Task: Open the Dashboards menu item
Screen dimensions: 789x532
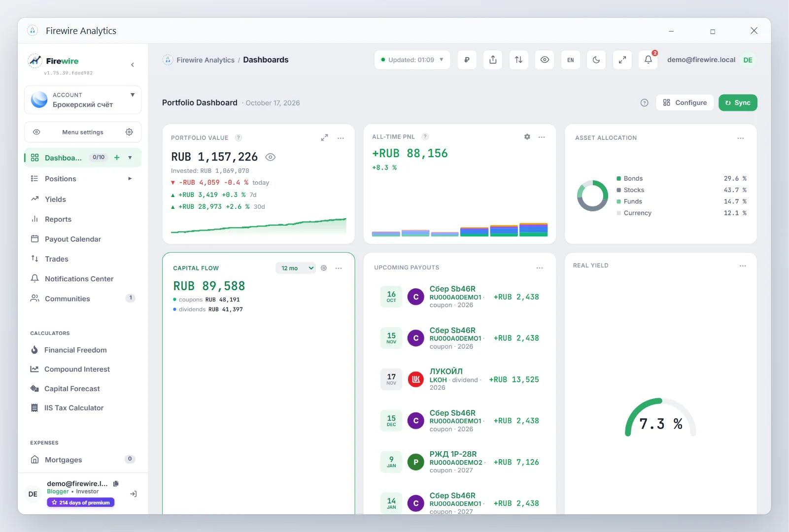Action: click(x=63, y=158)
